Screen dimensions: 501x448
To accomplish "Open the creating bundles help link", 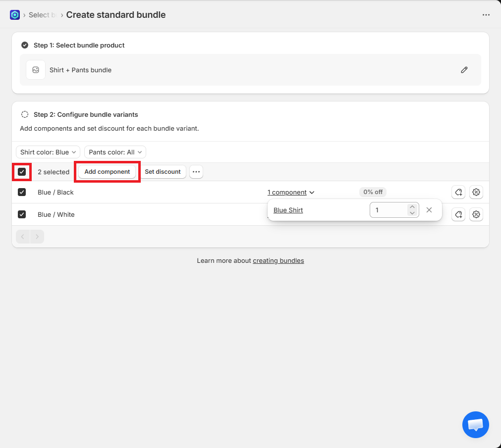I will click(278, 260).
